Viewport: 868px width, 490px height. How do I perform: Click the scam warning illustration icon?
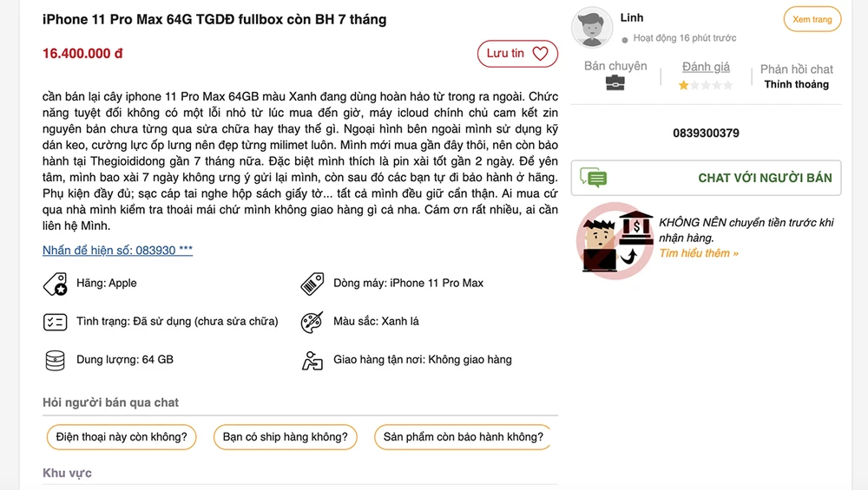click(615, 239)
